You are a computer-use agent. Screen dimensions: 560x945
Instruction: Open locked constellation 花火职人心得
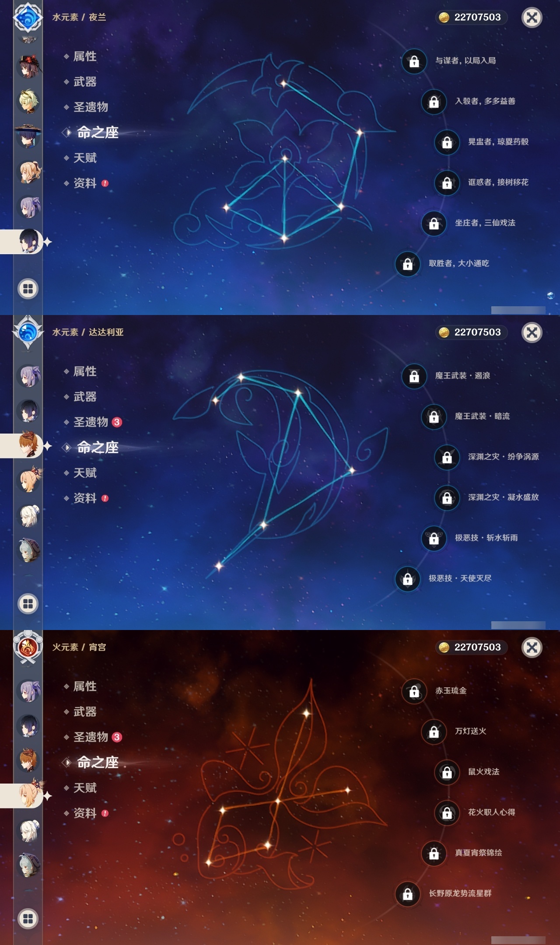(x=475, y=812)
